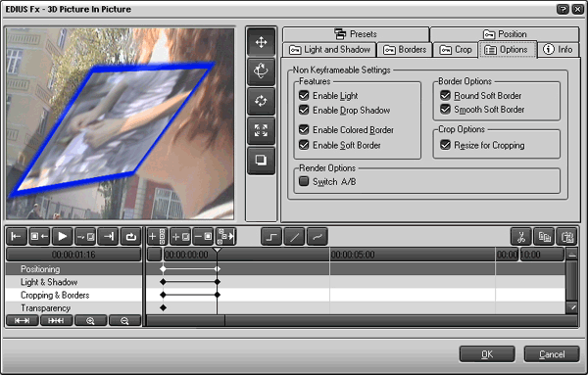Confirm settings with the OK button
Image resolution: width=588 pixels, height=375 pixels.
coord(487,354)
